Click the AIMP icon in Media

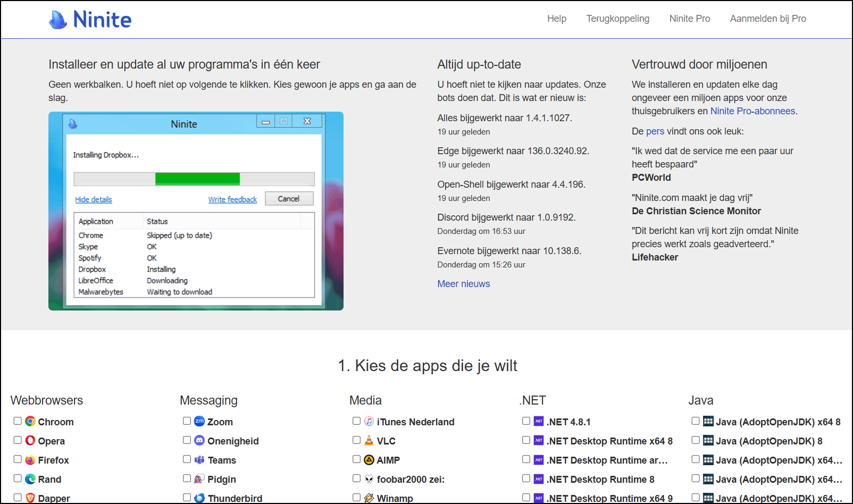[x=369, y=460]
